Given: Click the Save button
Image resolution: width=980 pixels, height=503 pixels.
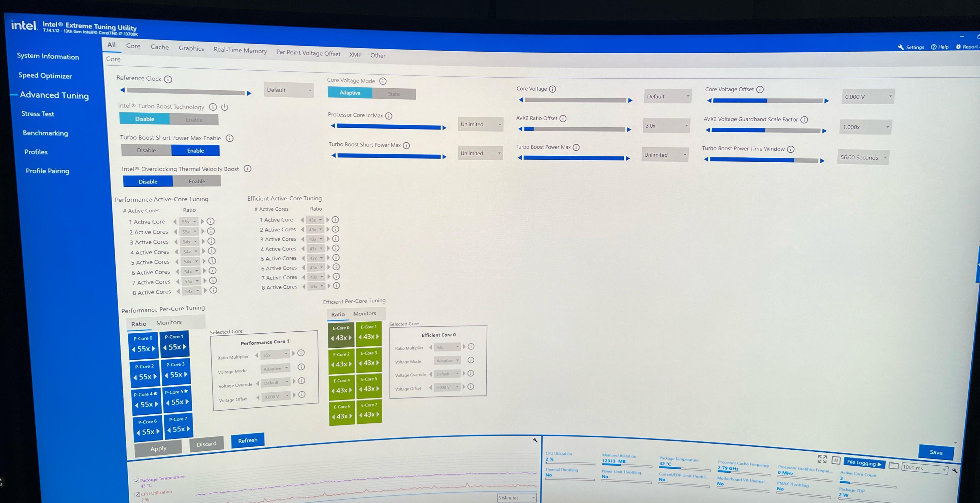Looking at the screenshot, I should coord(936,452).
